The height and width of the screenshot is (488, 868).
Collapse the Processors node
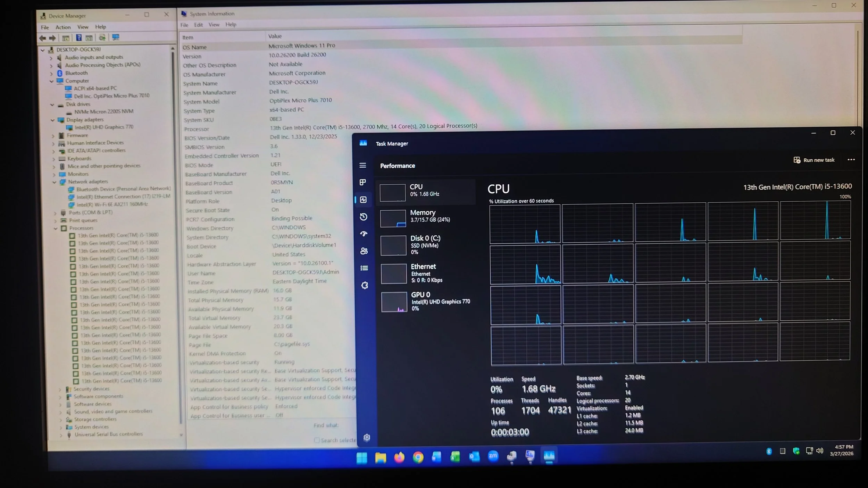[x=56, y=228]
